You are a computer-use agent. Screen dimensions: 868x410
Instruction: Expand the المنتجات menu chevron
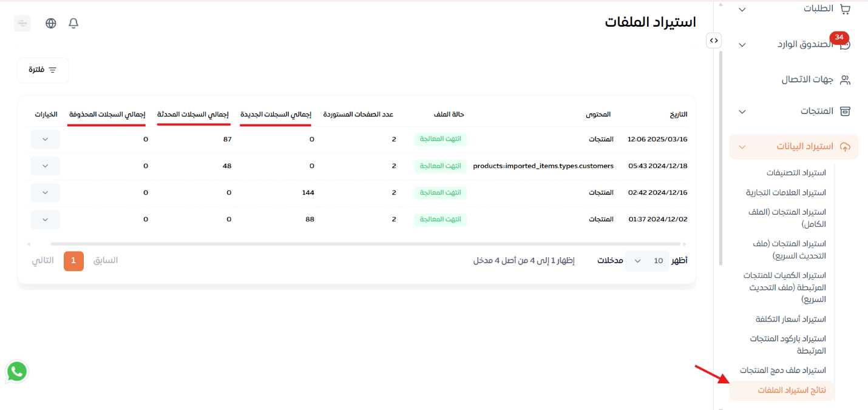(742, 112)
